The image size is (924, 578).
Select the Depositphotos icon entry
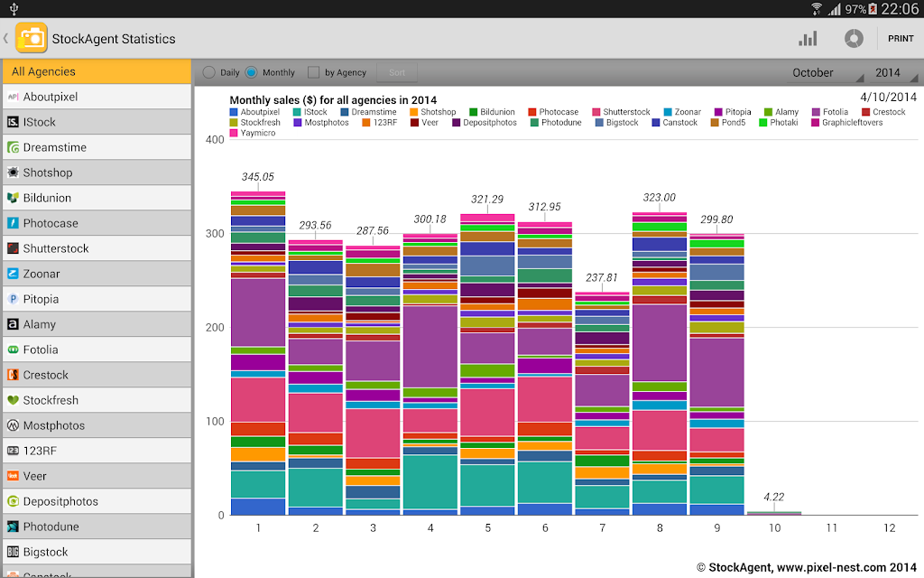[13, 501]
